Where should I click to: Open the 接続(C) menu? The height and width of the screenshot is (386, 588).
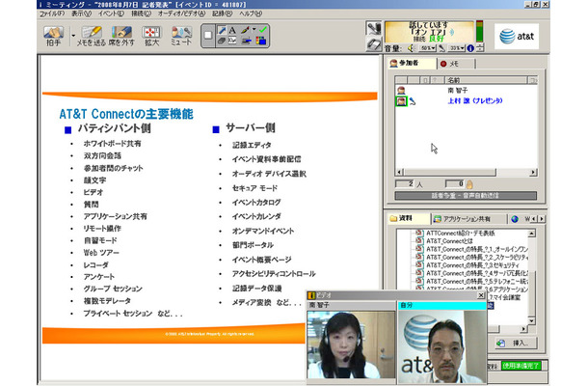141,14
